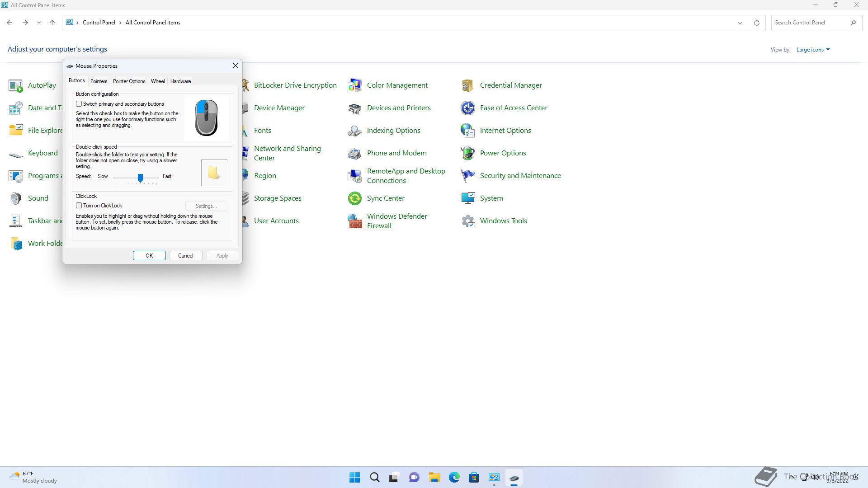Open the BitLocker Drive Encryption link
This screenshot has width=868, height=488.
pos(295,85)
